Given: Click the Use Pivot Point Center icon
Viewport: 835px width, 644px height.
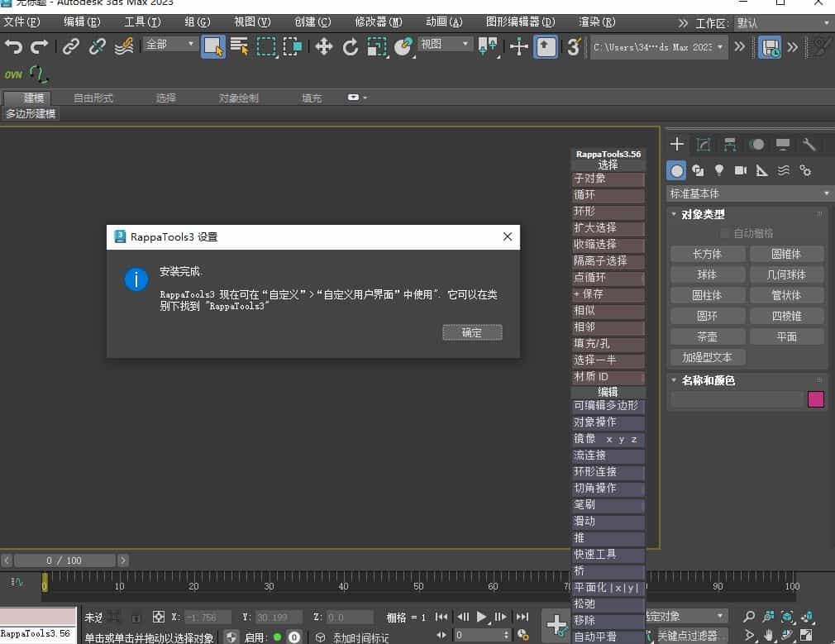Looking at the screenshot, I should pos(487,47).
